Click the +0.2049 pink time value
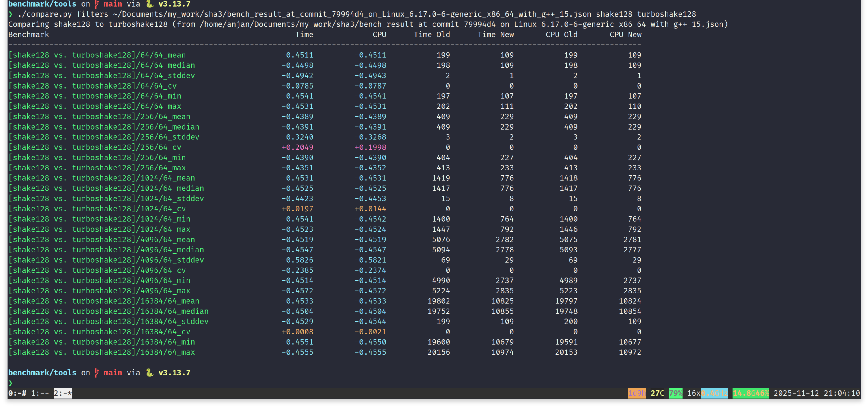 tap(297, 147)
